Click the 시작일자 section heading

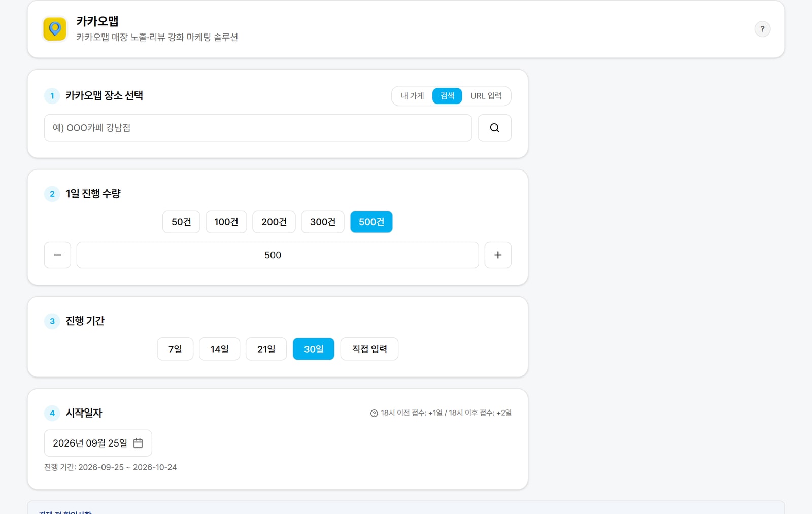(x=84, y=413)
